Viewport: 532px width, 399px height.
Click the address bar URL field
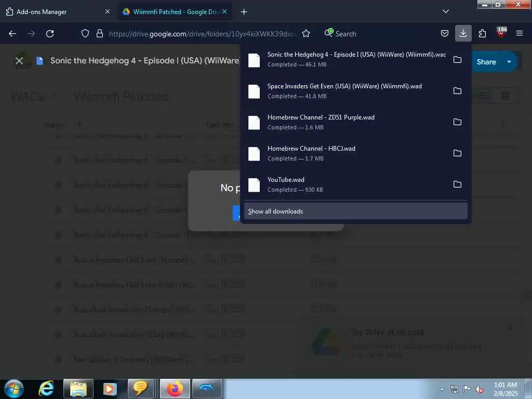click(x=202, y=34)
